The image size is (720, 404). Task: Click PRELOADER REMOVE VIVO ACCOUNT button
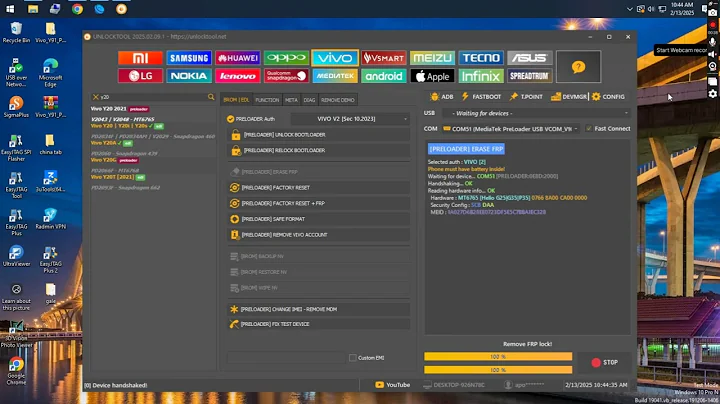(x=319, y=235)
